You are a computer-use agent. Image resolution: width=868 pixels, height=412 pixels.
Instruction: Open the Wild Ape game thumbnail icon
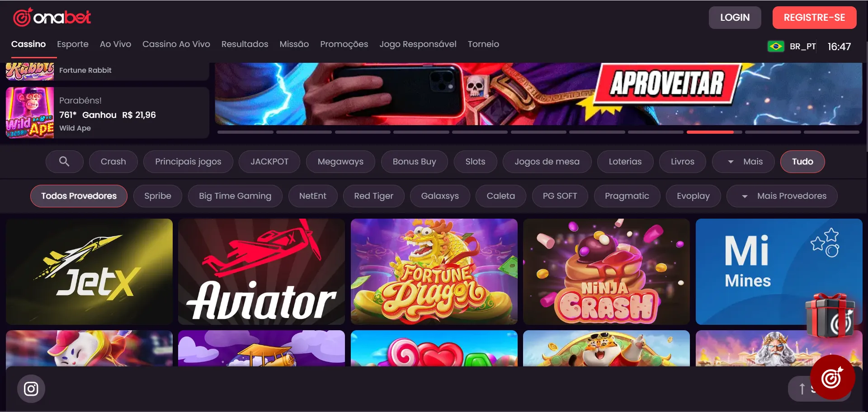30,112
